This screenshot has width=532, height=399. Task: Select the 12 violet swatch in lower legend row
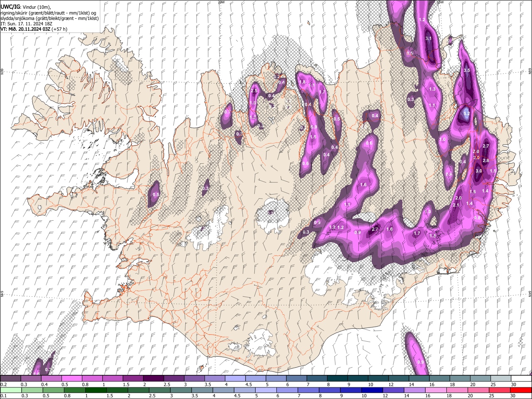coord(393,390)
